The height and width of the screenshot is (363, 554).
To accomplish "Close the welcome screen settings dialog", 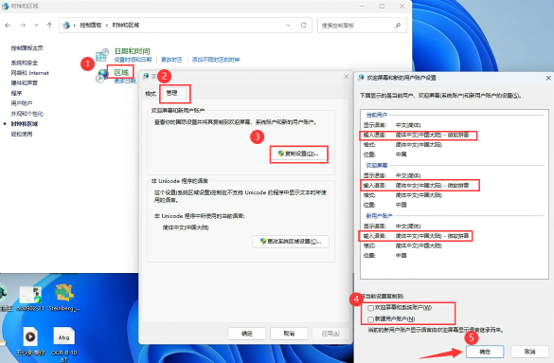I will (x=548, y=78).
